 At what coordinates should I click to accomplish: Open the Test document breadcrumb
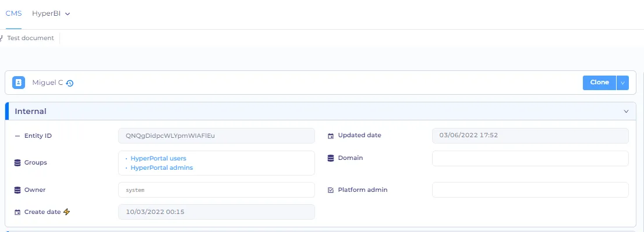[x=30, y=38]
